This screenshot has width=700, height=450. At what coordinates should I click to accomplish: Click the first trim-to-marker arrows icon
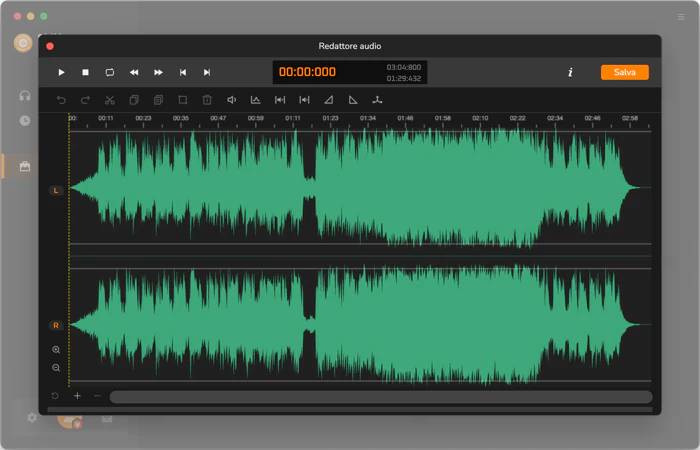(x=280, y=100)
